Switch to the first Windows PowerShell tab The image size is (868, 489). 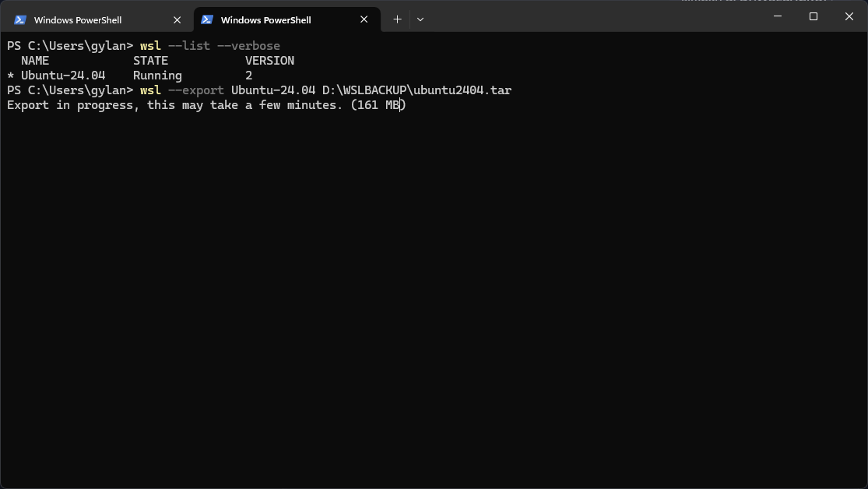click(78, 20)
